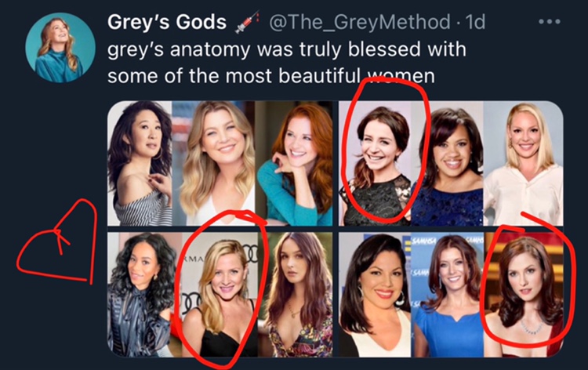Open circled photo of woman wearing necklace
The width and height of the screenshot is (588, 370).
tap(523, 294)
